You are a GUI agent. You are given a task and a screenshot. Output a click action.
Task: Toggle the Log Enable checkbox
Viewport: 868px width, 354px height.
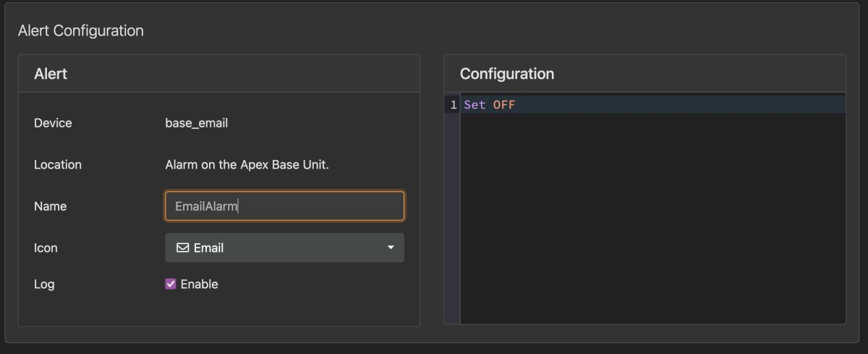click(171, 284)
